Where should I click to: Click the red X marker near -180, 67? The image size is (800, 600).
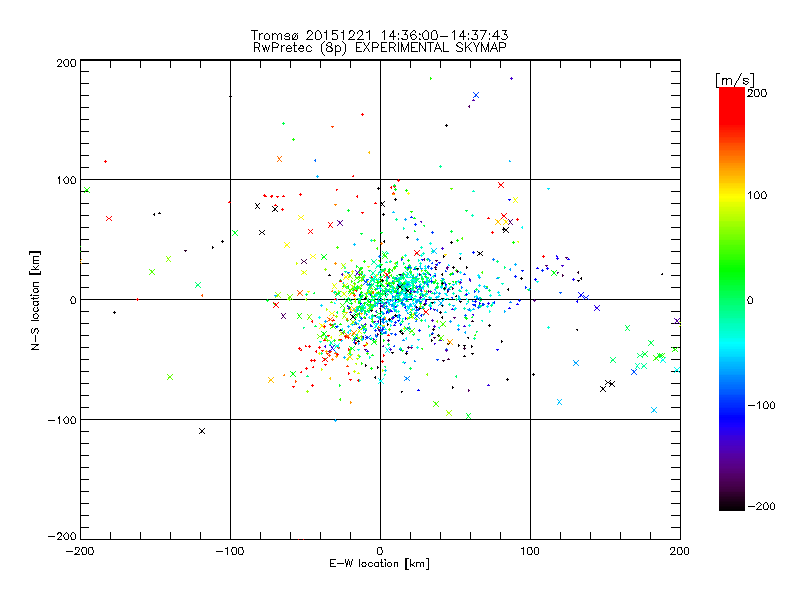(x=109, y=218)
